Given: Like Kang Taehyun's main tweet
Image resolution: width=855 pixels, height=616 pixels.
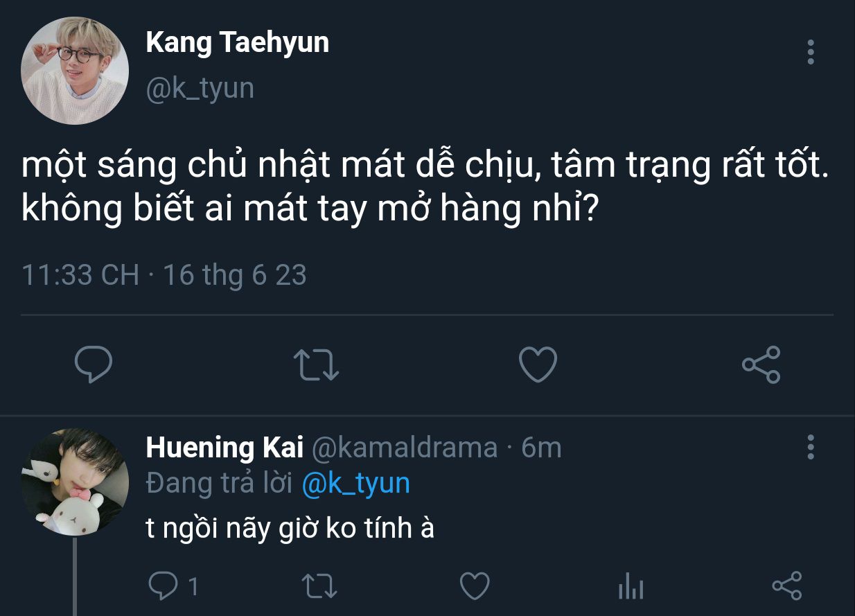Looking at the screenshot, I should click(x=538, y=364).
